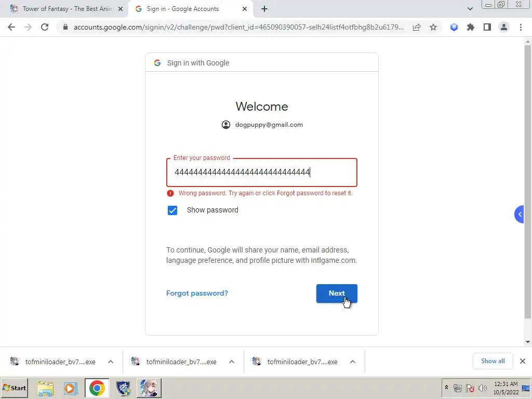Expand options for second tofminiloader download
Image resolution: width=532 pixels, height=399 pixels.
pyautogui.click(x=232, y=362)
